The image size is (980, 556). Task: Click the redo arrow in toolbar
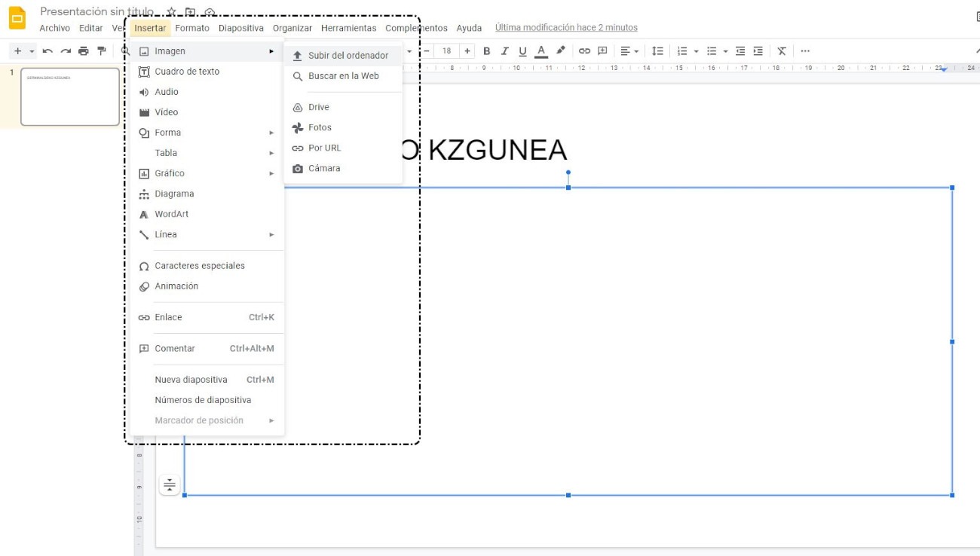tap(66, 51)
